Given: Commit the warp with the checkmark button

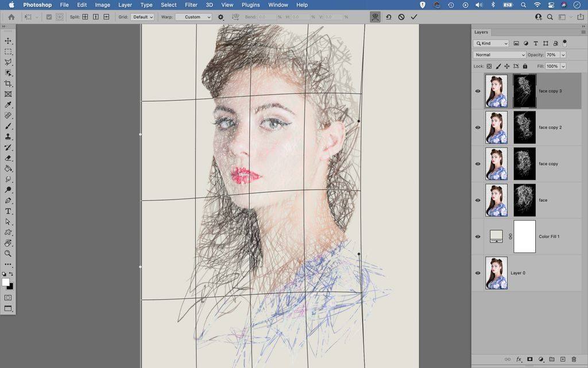Looking at the screenshot, I should tap(414, 17).
